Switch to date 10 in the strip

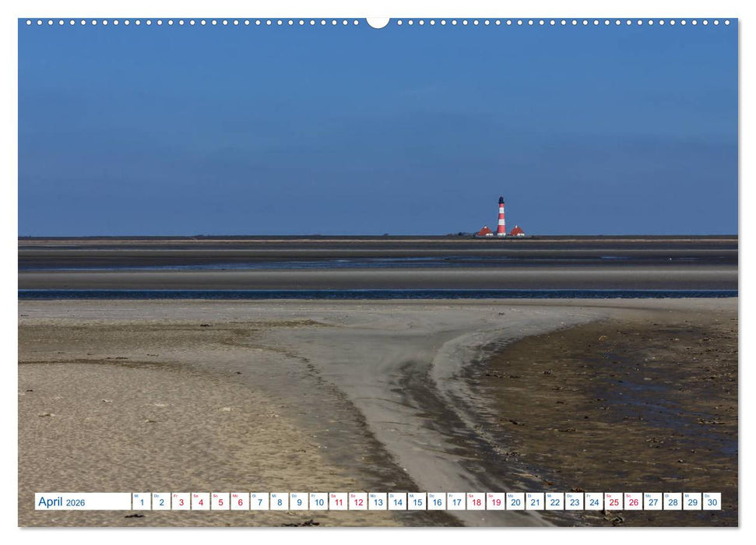tap(319, 501)
